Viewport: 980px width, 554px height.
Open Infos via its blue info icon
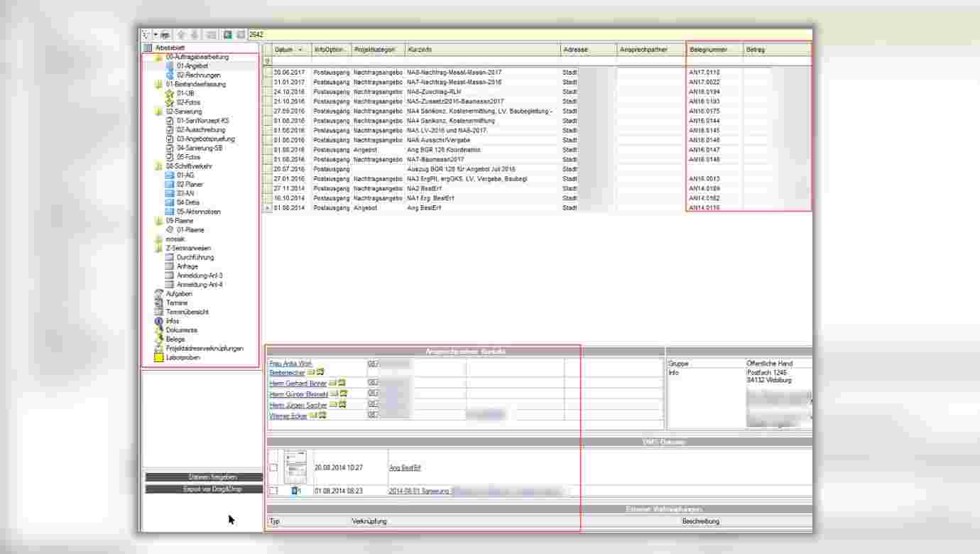pos(159,321)
